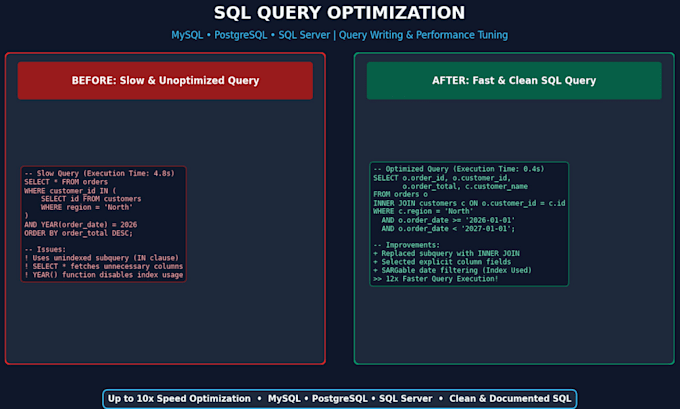Click the WHERE c.region = 'North' line
Viewport: 680px width, 409px height.
pyautogui.click(x=423, y=211)
